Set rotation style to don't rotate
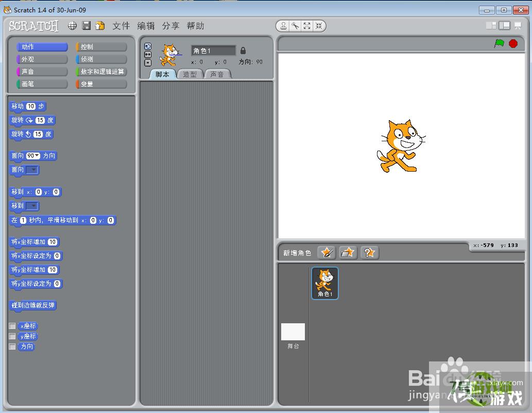Viewport: 532px width, 413px height. click(x=148, y=63)
